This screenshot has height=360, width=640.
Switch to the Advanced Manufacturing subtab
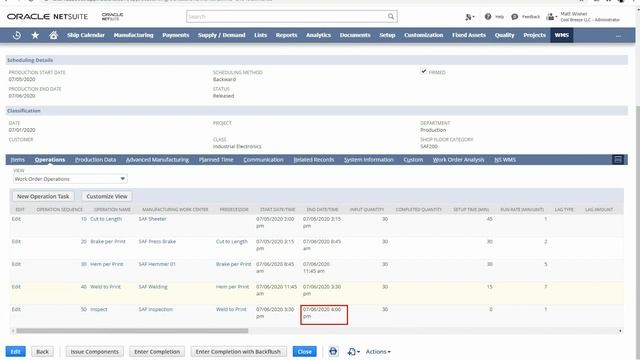click(x=158, y=160)
